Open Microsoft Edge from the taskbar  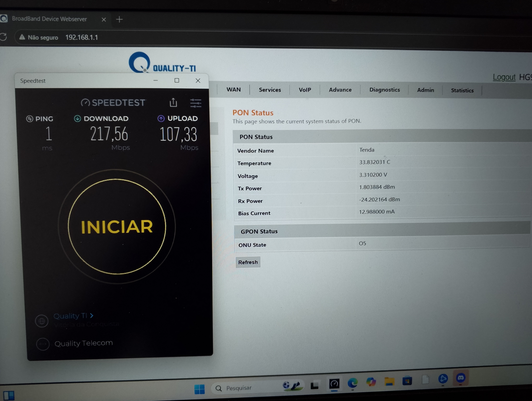pyautogui.click(x=353, y=383)
